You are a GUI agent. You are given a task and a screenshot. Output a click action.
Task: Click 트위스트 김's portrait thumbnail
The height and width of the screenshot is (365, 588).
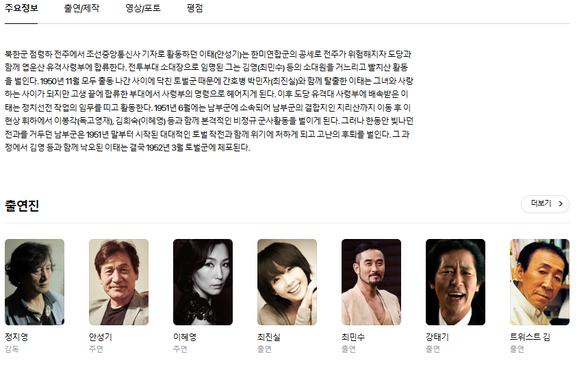[539, 282]
